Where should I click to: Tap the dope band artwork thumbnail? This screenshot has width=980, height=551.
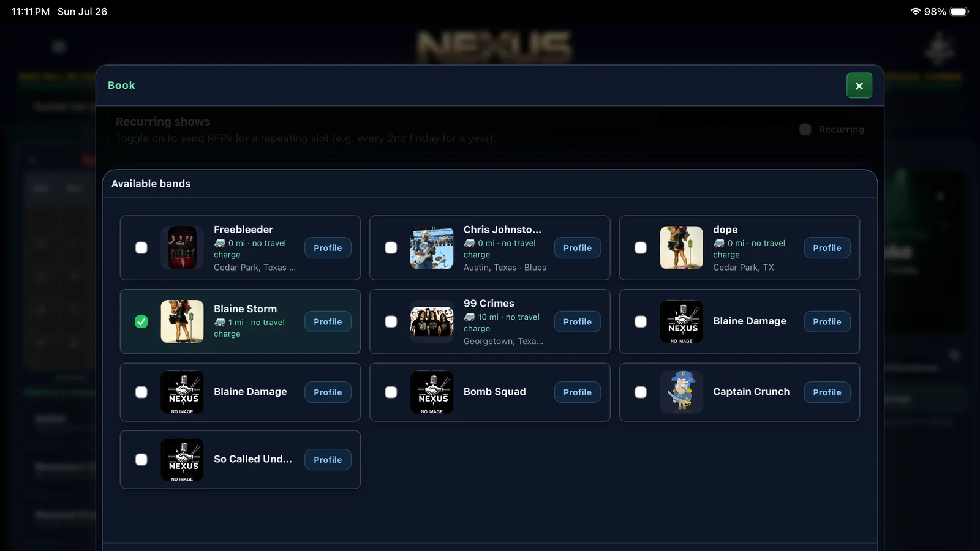[681, 248]
